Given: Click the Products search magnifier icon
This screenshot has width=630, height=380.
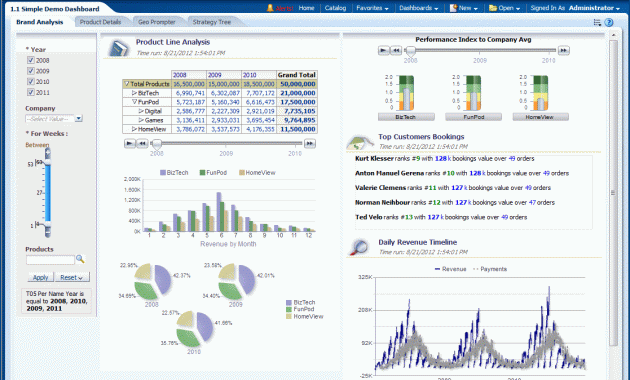Looking at the screenshot, I should coord(80,259).
